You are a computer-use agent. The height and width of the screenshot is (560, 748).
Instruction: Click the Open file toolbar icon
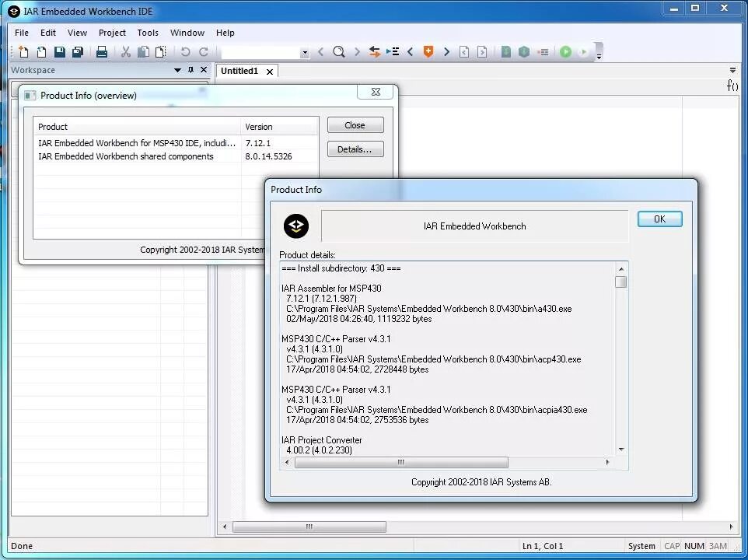coord(41,51)
